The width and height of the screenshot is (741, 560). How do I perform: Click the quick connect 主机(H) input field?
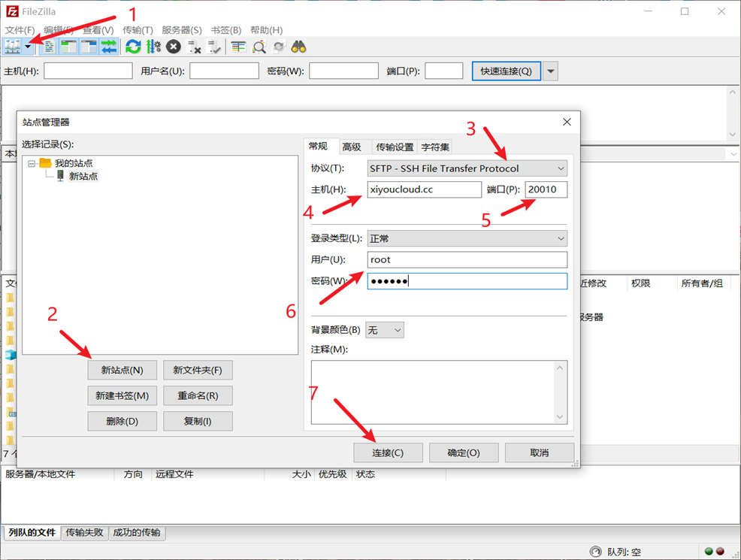coord(88,71)
